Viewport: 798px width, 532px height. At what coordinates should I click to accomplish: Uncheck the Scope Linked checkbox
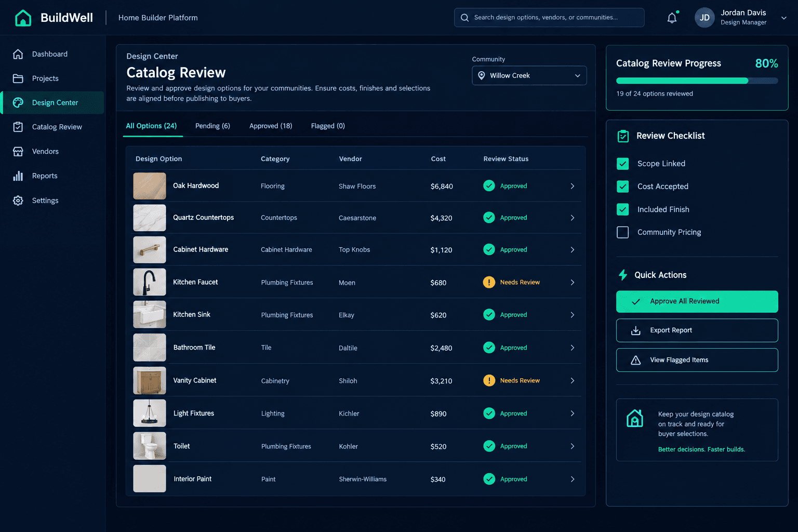(622, 164)
